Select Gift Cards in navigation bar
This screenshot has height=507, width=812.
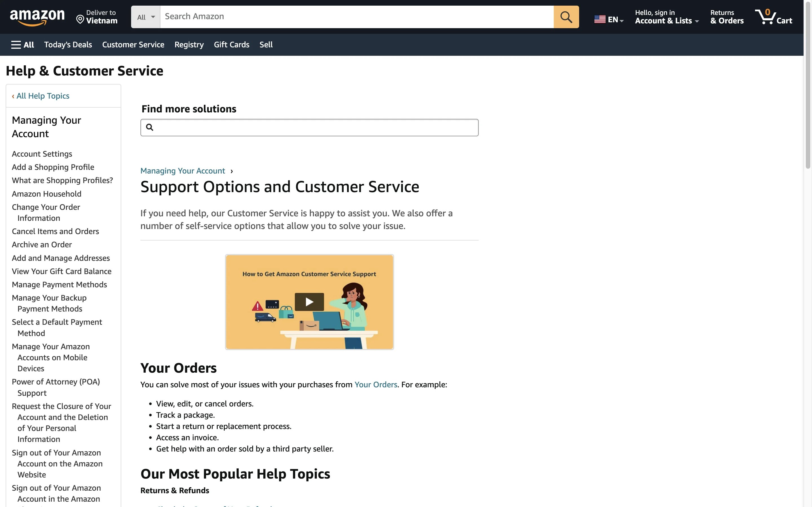(231, 45)
